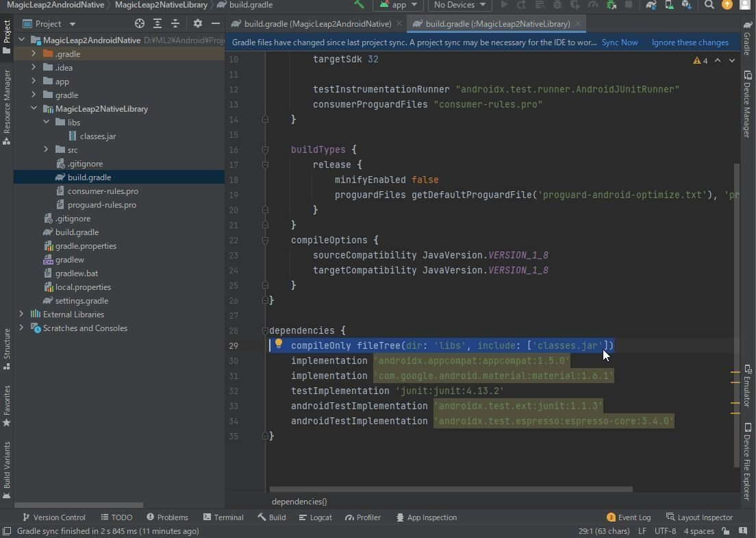This screenshot has height=538, width=756.
Task: Open the Version Control tool window
Action: (54, 517)
